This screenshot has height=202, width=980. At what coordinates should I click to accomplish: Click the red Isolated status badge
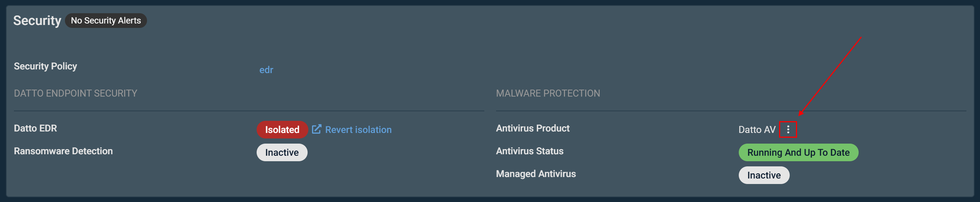click(282, 130)
